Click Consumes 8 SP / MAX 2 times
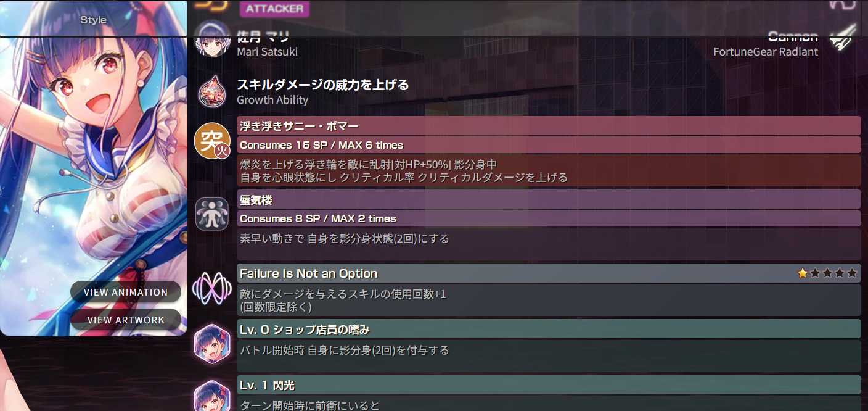This screenshot has height=411, width=868. [549, 218]
